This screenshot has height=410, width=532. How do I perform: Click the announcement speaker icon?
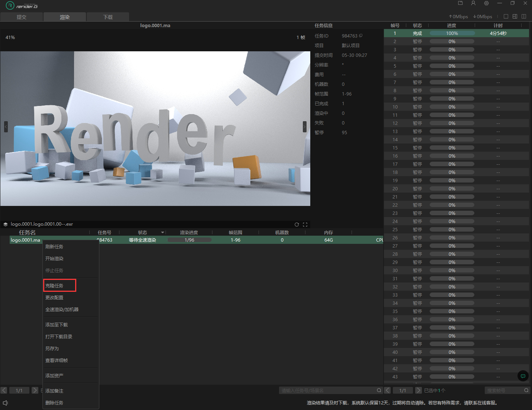(x=5, y=403)
